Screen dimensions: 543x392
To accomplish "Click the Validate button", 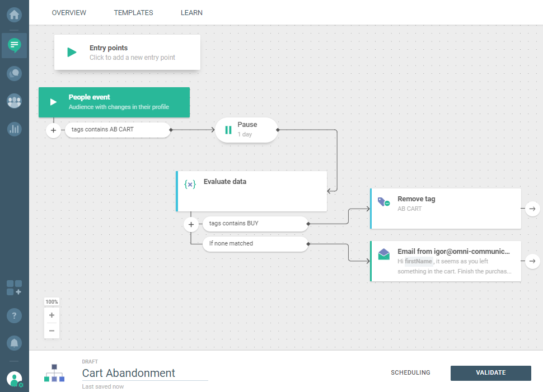I will click(x=490, y=373).
